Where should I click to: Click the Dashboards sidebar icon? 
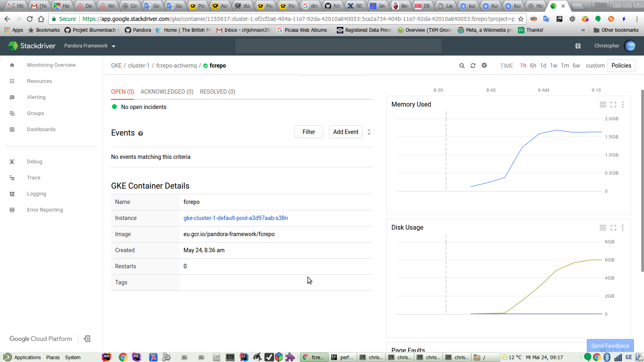(12, 130)
